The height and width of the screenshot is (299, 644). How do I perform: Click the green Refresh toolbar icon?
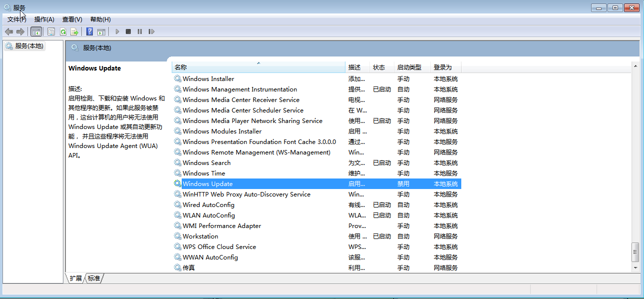[63, 31]
